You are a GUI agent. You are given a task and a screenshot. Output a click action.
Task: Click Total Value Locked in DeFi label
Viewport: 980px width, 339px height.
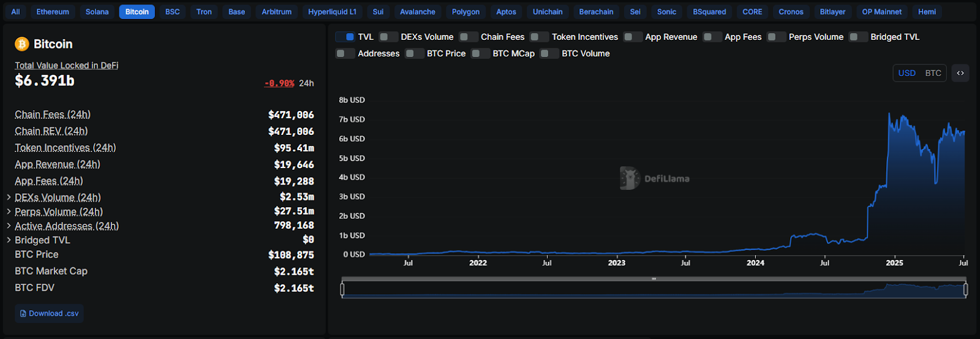[67, 65]
